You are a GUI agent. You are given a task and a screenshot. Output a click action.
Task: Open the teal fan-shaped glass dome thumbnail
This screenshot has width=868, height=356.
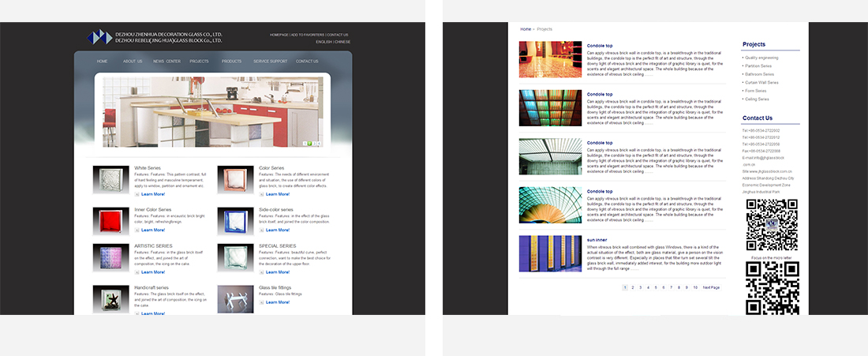click(x=550, y=205)
